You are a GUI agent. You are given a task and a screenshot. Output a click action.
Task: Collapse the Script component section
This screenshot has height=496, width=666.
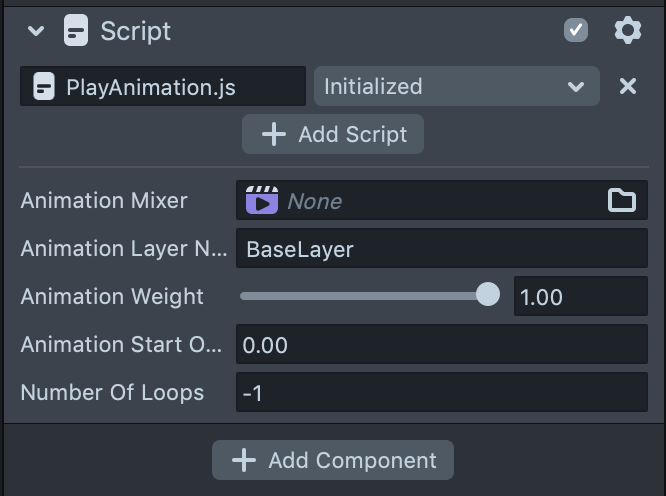36,31
